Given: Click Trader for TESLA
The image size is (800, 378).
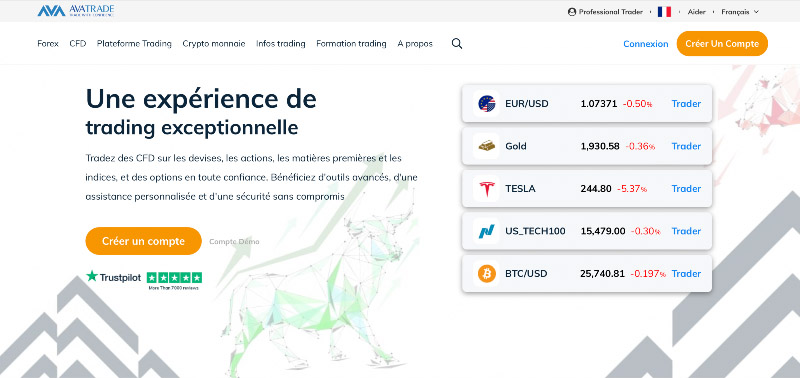Looking at the screenshot, I should [x=686, y=189].
